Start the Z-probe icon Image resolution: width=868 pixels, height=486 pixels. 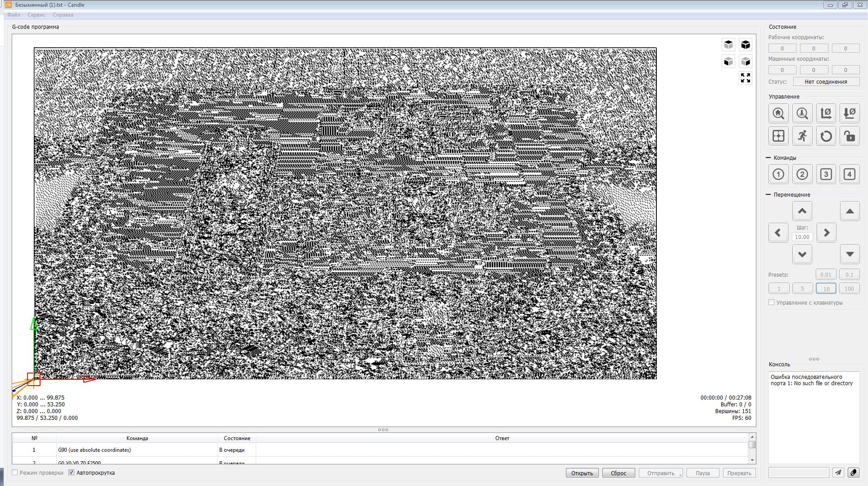(802, 113)
